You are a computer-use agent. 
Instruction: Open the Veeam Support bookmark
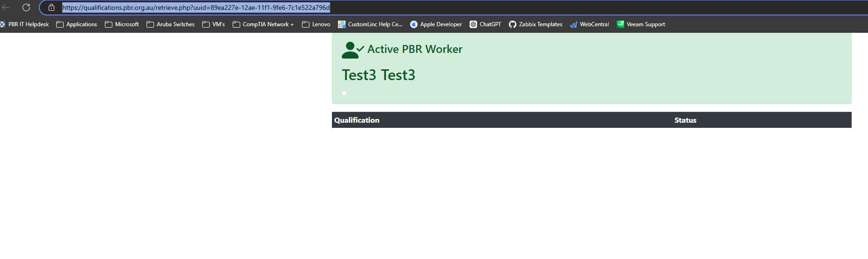point(641,24)
